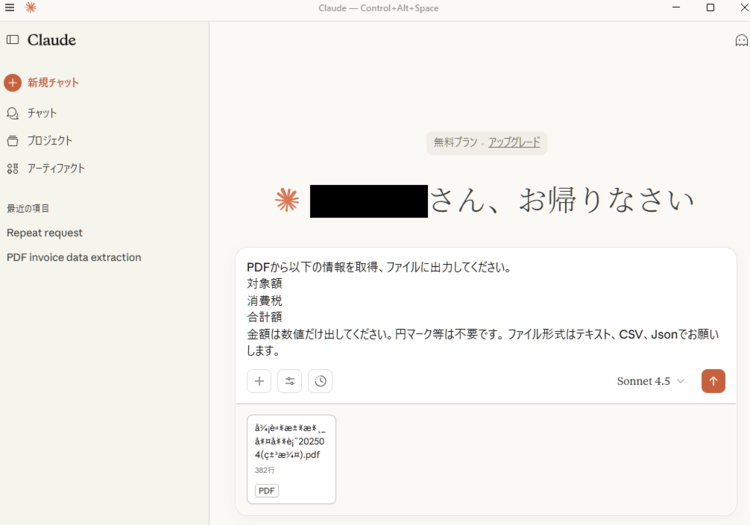Click the Claude starburst icon in title bar
The width and height of the screenshot is (750, 525).
tap(31, 8)
